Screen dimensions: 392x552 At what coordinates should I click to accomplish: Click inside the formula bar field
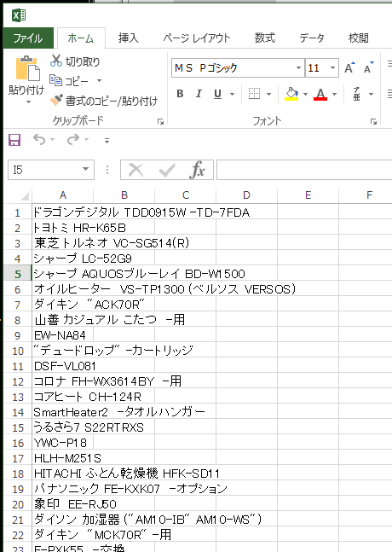point(304,170)
